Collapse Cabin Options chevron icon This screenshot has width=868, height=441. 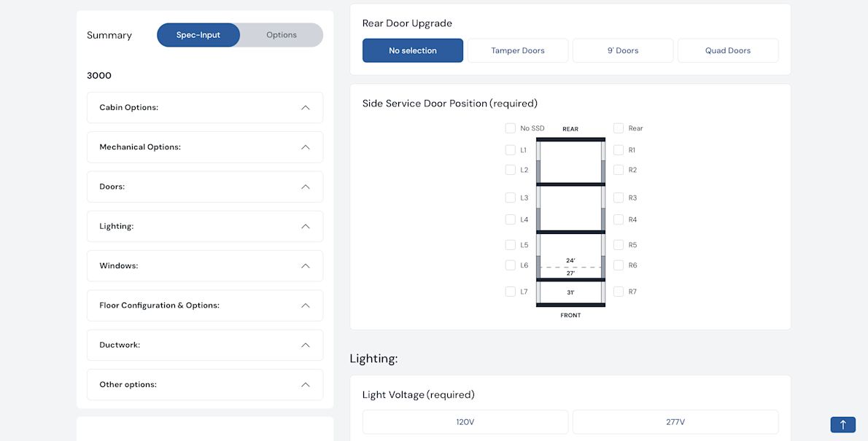coord(306,108)
